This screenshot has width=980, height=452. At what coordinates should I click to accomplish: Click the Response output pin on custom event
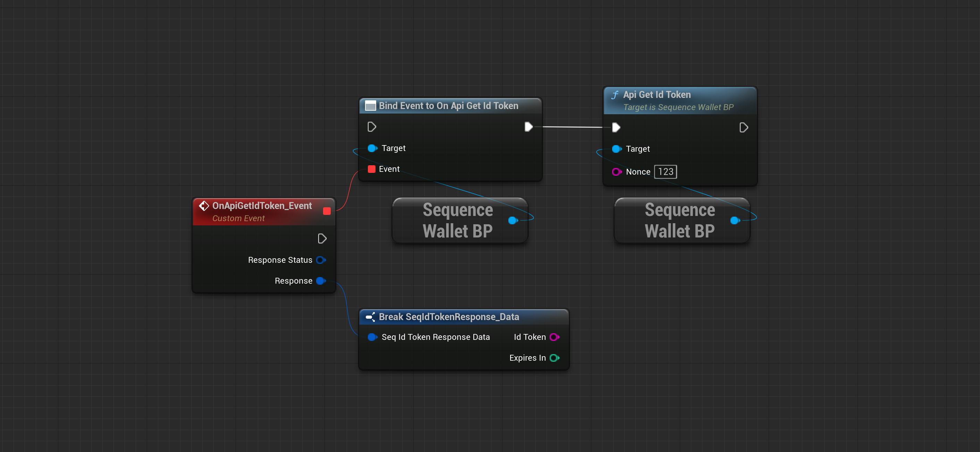pos(321,281)
